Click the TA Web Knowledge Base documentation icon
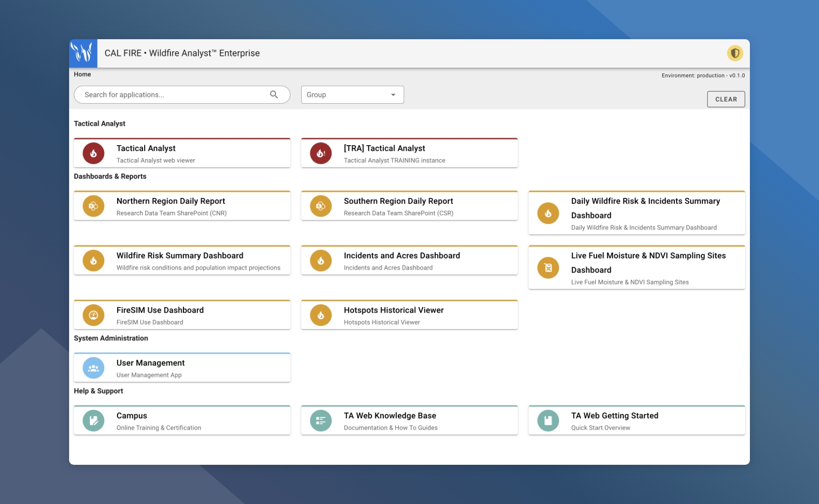Viewport: 819px width, 504px height. coord(321,420)
